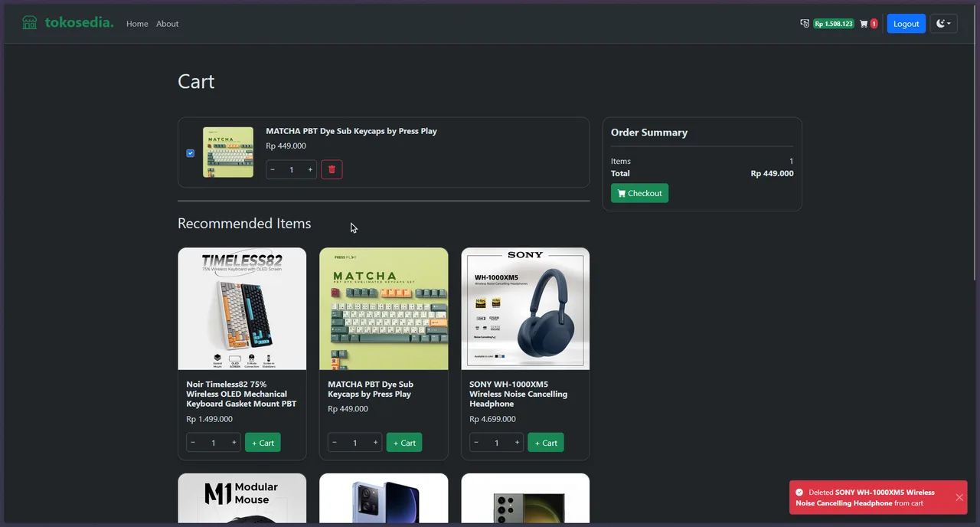The image size is (980, 527).
Task: Click the Total Rp 449.000 amount
Action: (x=772, y=174)
